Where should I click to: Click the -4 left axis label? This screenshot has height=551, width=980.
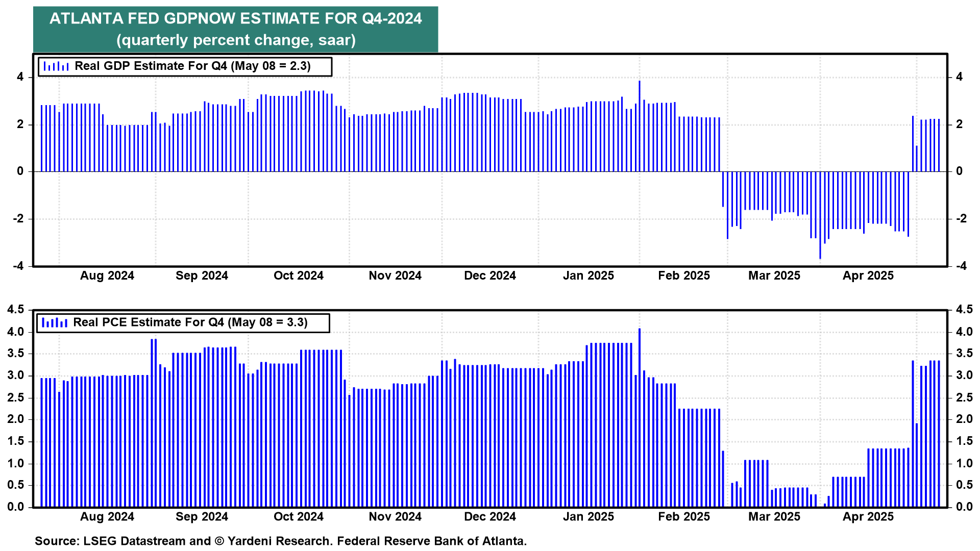[19, 266]
